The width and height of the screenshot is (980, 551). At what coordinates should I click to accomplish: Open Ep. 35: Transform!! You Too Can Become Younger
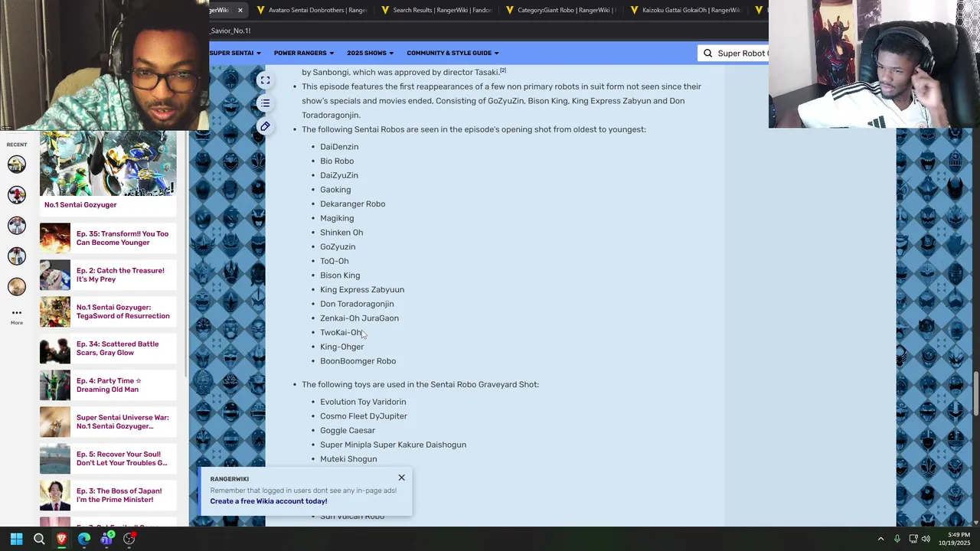[x=122, y=238]
